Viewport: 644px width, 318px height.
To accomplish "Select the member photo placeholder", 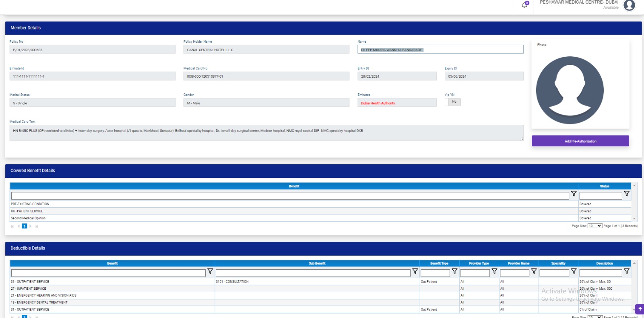I will tap(570, 90).
